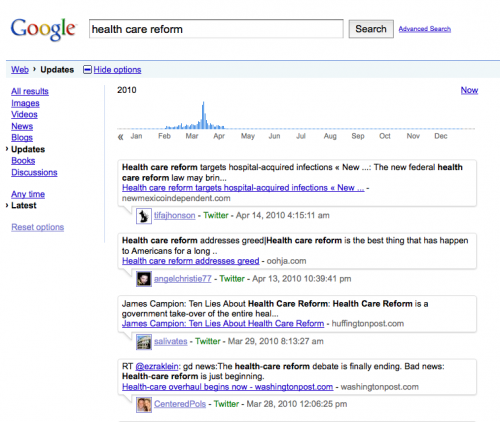Select Feb on the timeline
The image size is (500, 422).
click(164, 136)
